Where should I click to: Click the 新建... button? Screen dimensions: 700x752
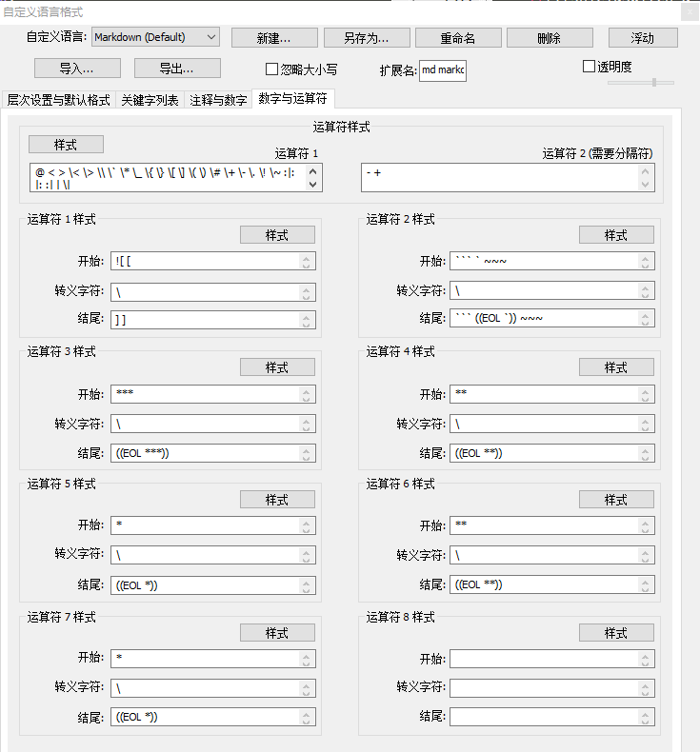[x=273, y=38]
